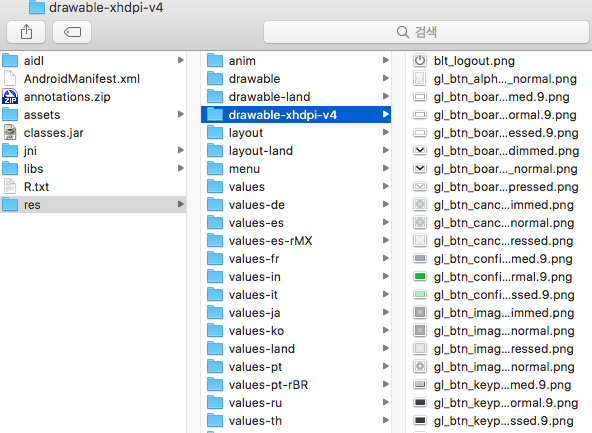Click the res folder icon
Screen dimensions: 592x433
10,205
